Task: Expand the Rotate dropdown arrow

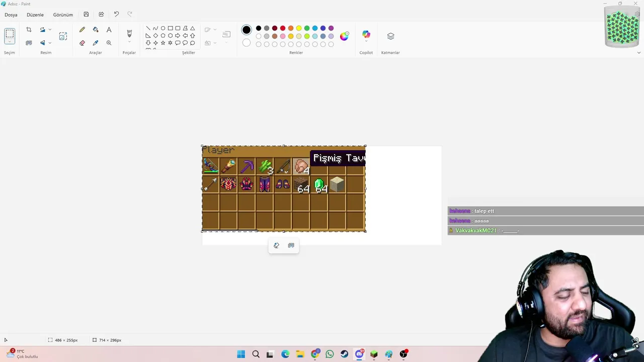Action: 50,30
